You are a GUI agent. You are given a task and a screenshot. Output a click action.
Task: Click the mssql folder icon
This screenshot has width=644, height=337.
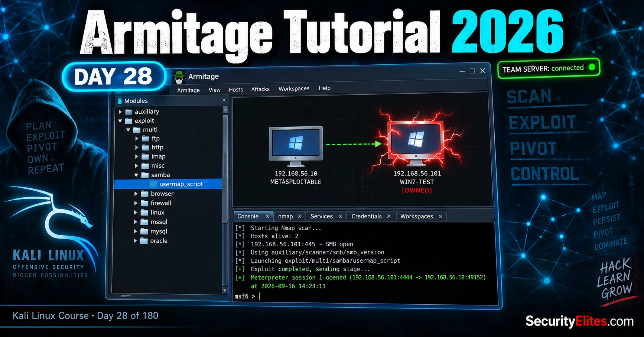[x=144, y=222]
